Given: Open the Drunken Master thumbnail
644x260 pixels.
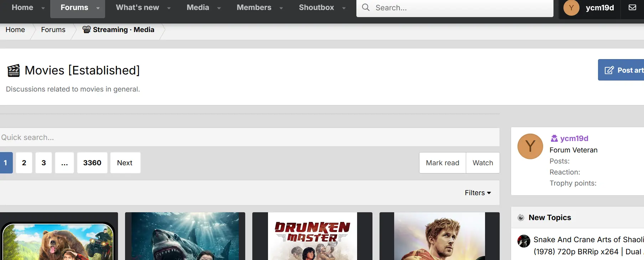Looking at the screenshot, I should click(x=312, y=236).
